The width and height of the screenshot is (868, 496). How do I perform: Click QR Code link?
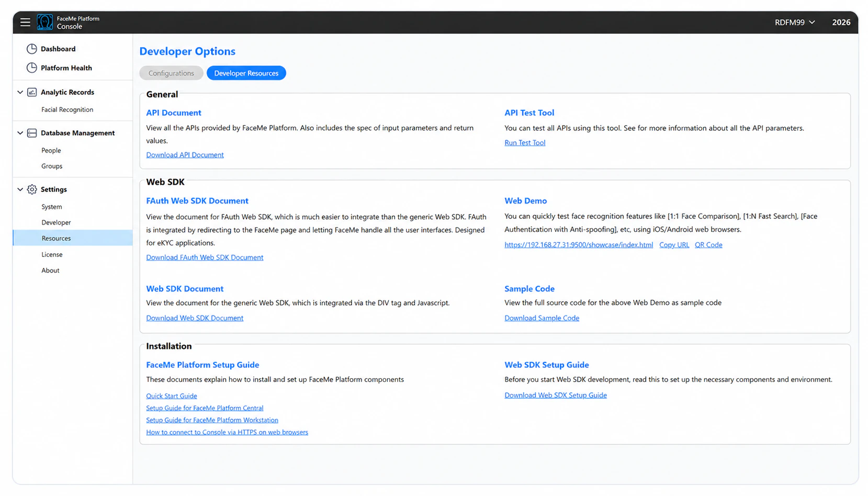[708, 245]
